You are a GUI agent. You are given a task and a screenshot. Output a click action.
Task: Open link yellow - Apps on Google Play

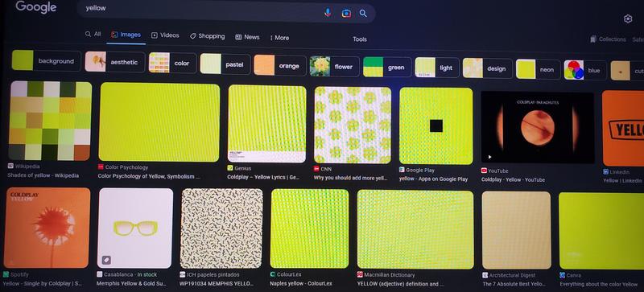pos(433,179)
